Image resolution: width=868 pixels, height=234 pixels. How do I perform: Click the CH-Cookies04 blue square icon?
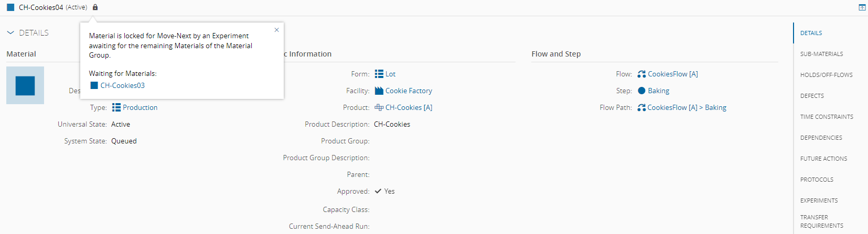click(10, 7)
